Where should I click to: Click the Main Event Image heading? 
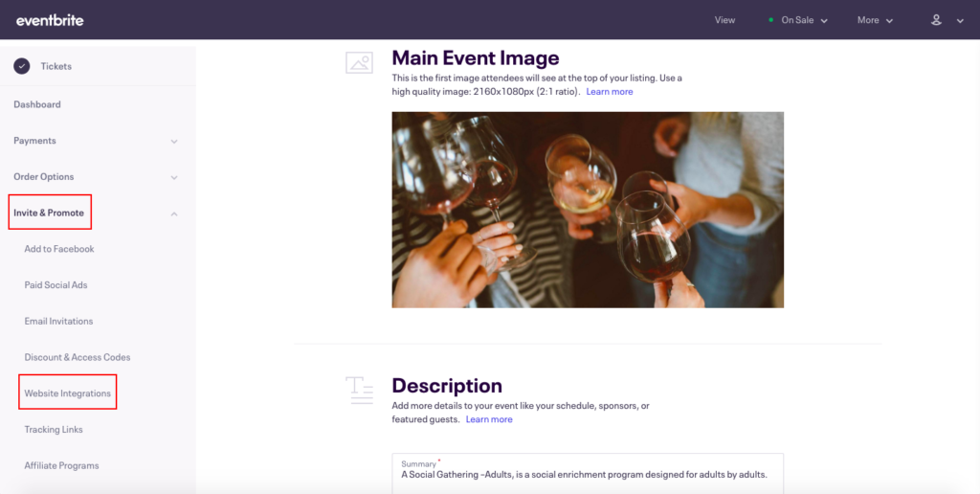click(475, 58)
